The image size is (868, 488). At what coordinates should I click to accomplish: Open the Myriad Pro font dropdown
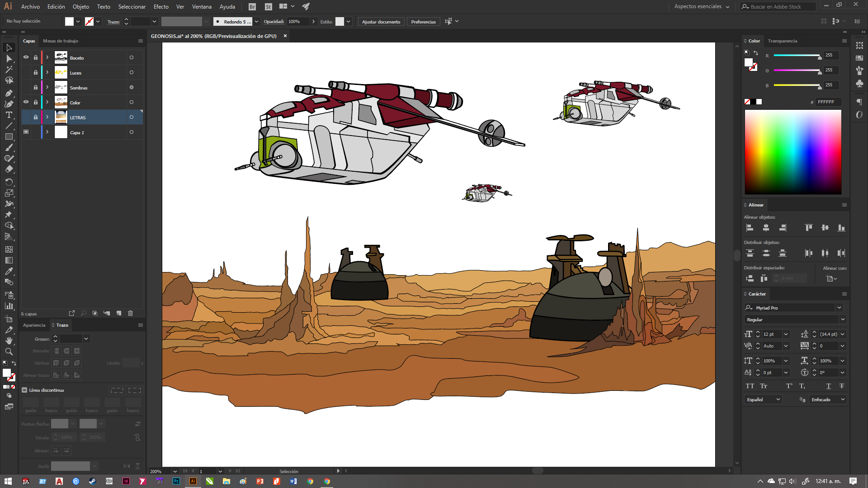pos(839,308)
